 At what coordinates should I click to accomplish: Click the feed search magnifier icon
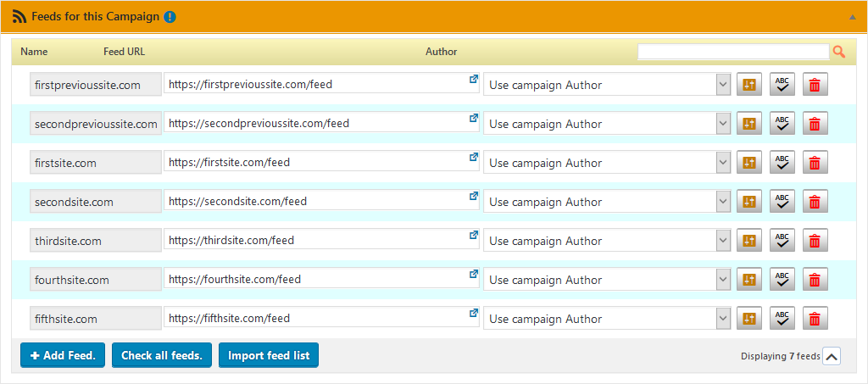tap(839, 52)
